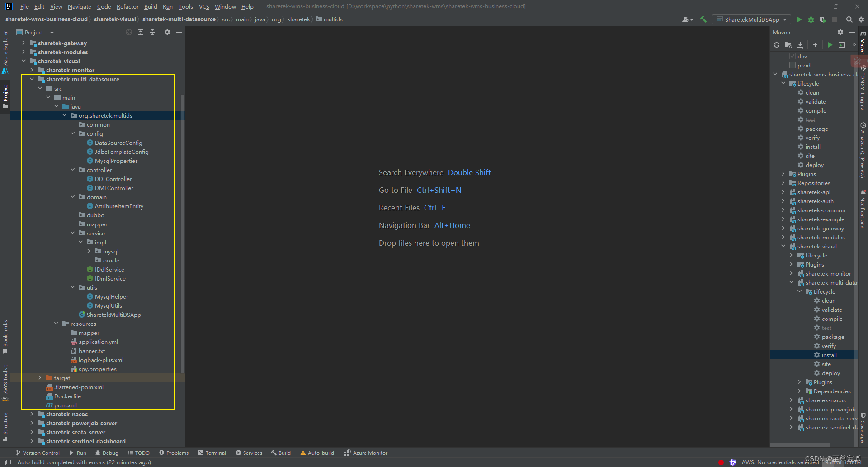Select the install lifecycle goal under sharetek-multi-datasource
The image size is (868, 467).
coord(829,355)
